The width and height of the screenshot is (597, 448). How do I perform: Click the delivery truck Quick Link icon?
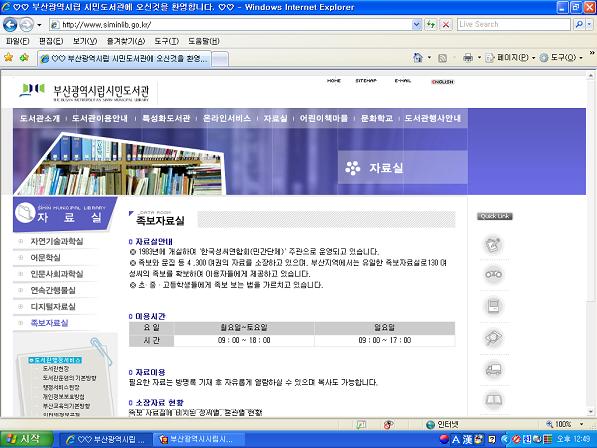coord(493,369)
